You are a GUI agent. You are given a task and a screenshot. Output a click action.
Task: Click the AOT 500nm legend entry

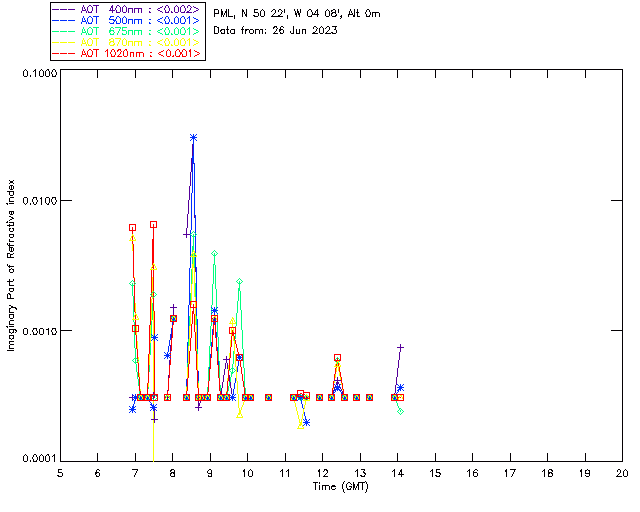pos(127,20)
